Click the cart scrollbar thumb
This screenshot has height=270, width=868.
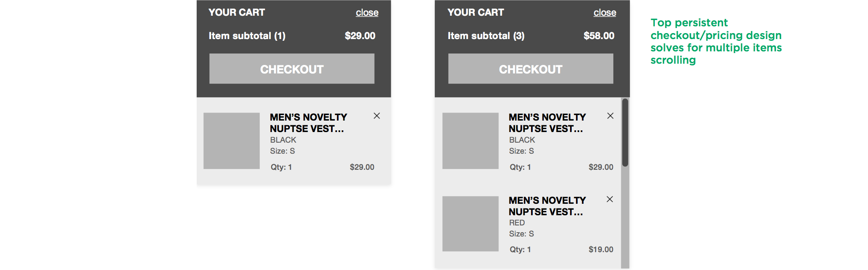[625, 132]
